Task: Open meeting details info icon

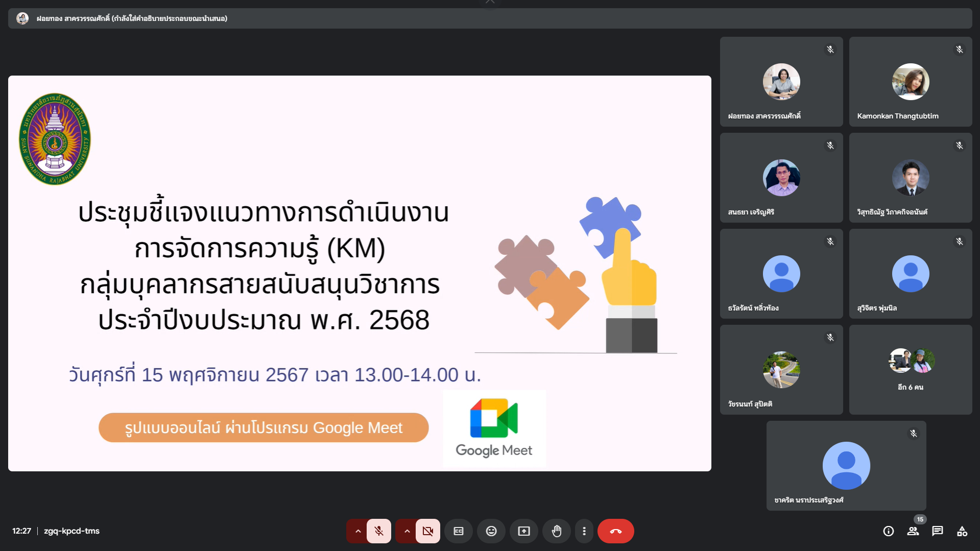Action: click(888, 531)
